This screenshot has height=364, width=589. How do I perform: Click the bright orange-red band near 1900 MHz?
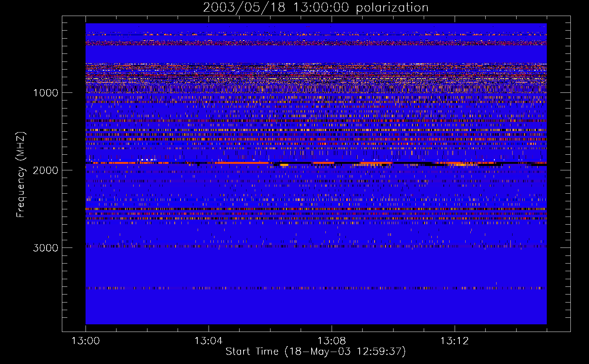[316, 163]
